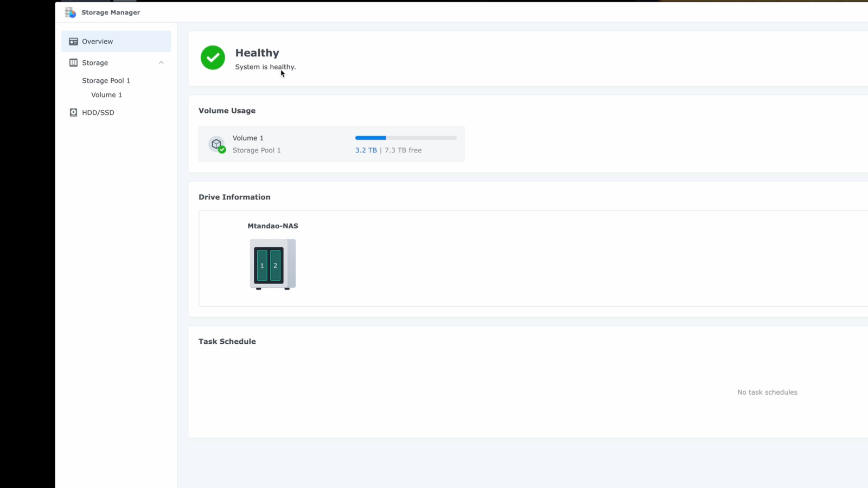The width and height of the screenshot is (868, 488).
Task: Expand Volume 1 under Storage Pool 1
Action: pyautogui.click(x=106, y=94)
